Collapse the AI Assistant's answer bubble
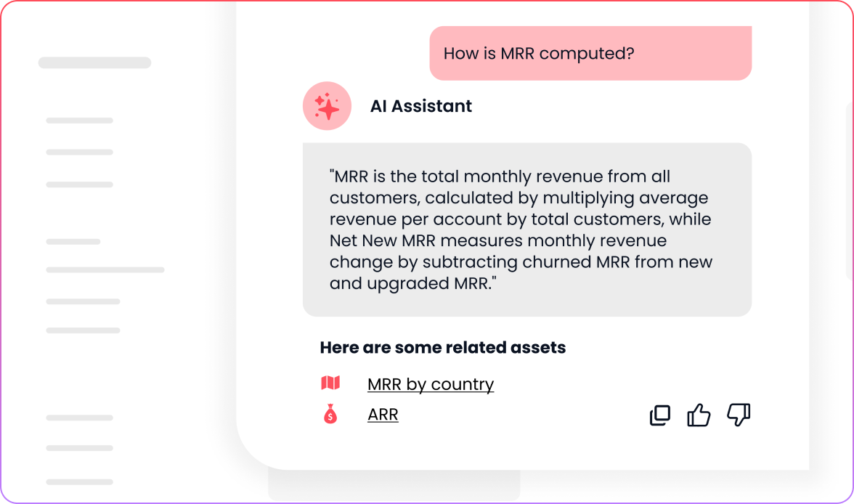The height and width of the screenshot is (504, 854). point(527,229)
